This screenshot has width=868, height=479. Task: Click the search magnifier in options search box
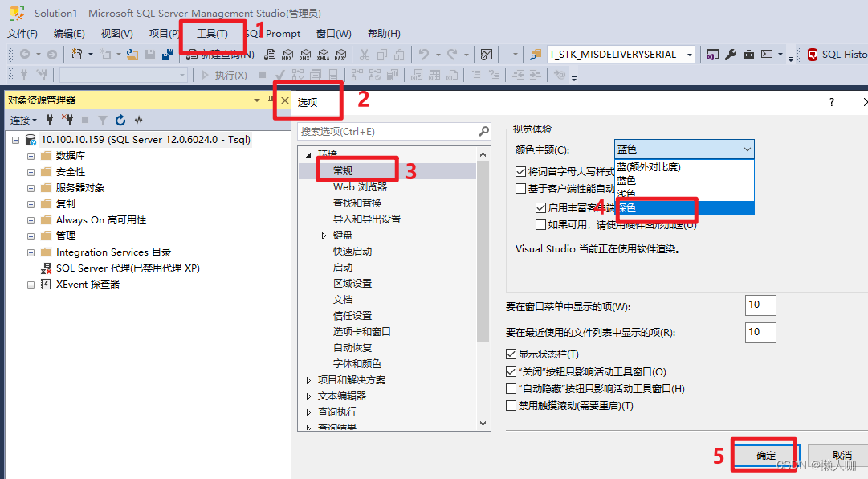[x=484, y=131]
